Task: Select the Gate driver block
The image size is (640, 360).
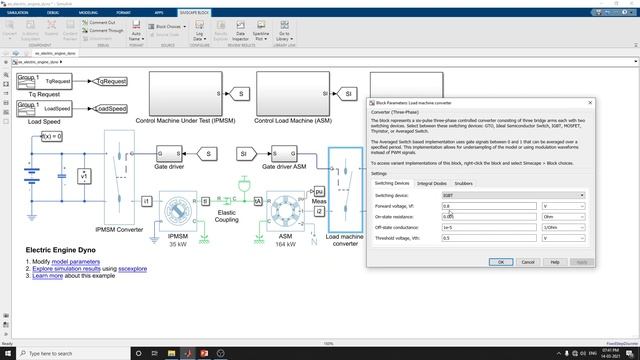Action: (x=169, y=154)
